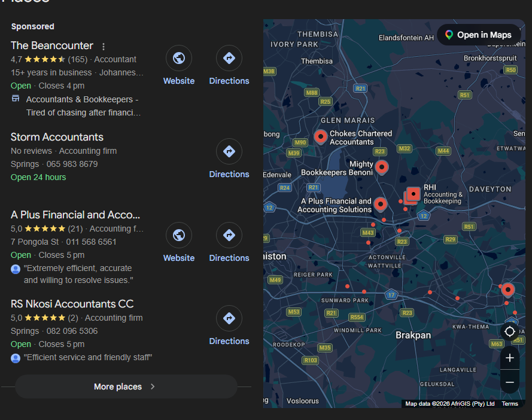This screenshot has width=532, height=420.
Task: Click "Open 24 hours" text for Storm Accountants
Action: (x=38, y=177)
